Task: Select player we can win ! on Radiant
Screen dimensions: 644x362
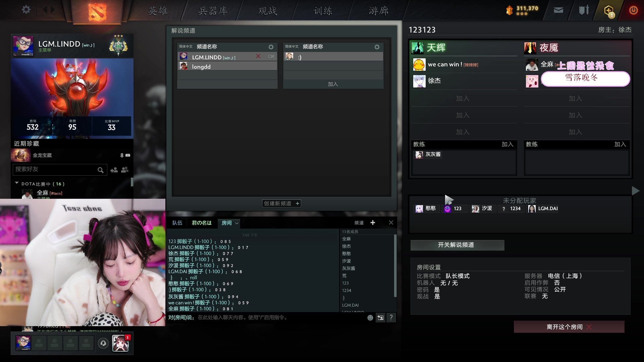Action: 464,65
